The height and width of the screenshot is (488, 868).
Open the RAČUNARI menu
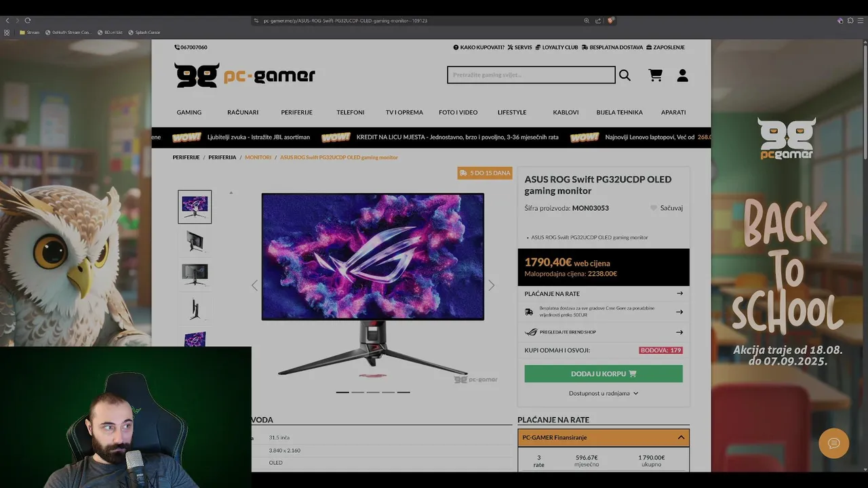pos(243,113)
